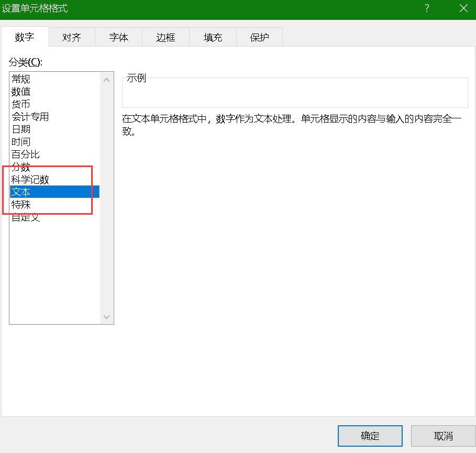This screenshot has height=453, width=476.
Task: Select 常规 in the category list
Action: pyautogui.click(x=54, y=79)
